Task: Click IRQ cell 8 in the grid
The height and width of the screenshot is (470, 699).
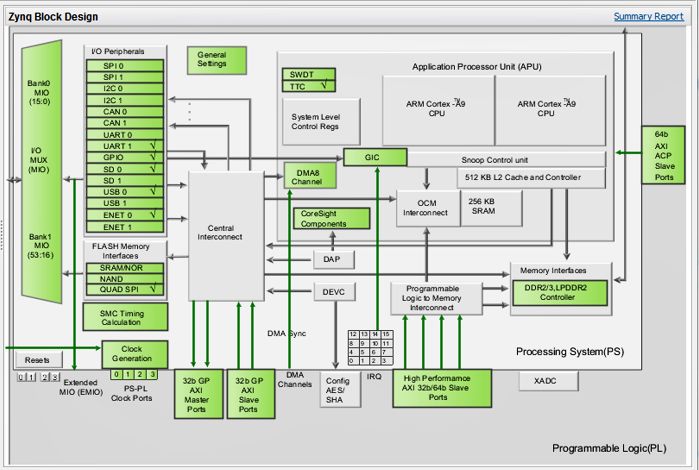Action: coord(354,343)
